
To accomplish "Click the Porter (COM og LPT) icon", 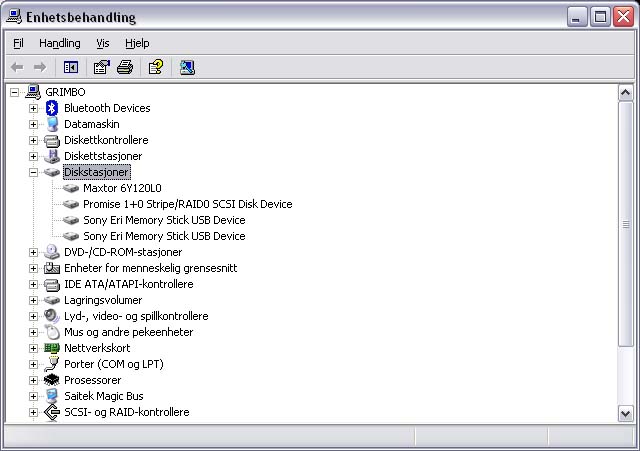I will (52, 364).
